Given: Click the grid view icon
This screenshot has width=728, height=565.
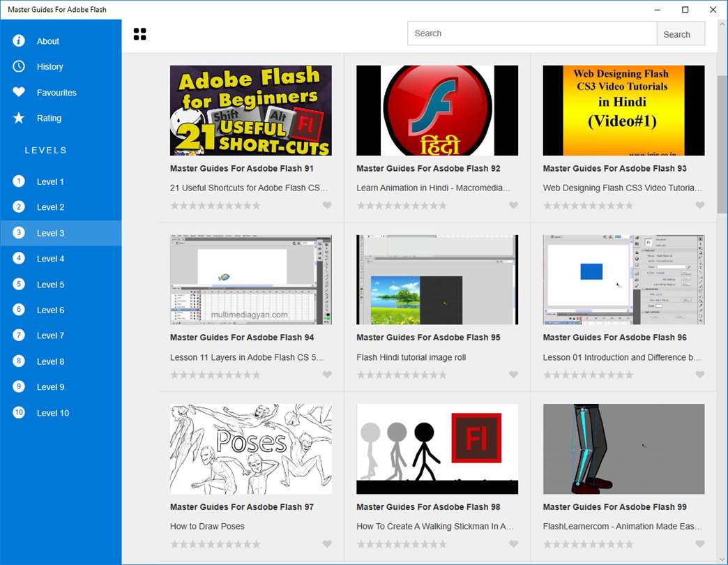Looking at the screenshot, I should coord(139,34).
